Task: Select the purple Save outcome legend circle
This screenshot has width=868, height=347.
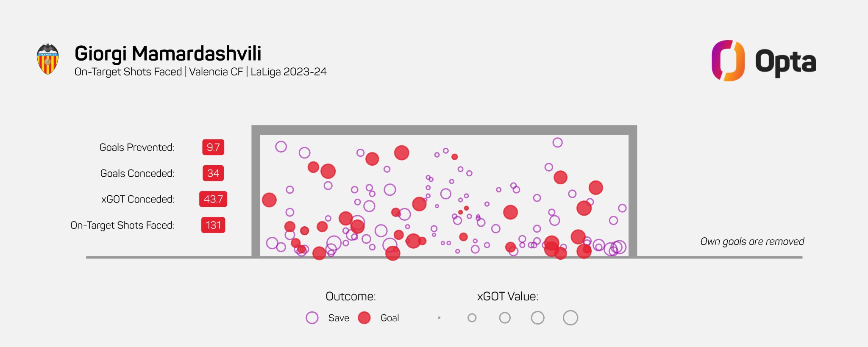Action: coord(312,318)
